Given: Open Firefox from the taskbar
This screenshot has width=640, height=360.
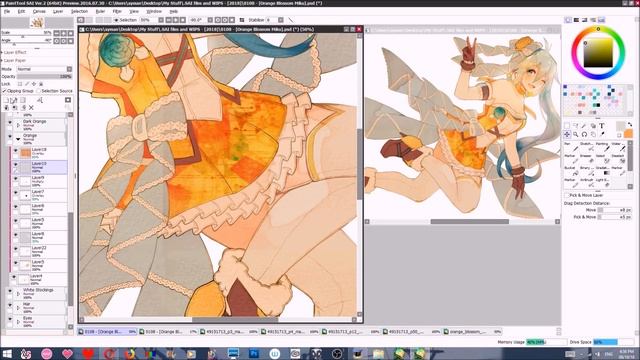Looking at the screenshot, I should click(x=129, y=353).
